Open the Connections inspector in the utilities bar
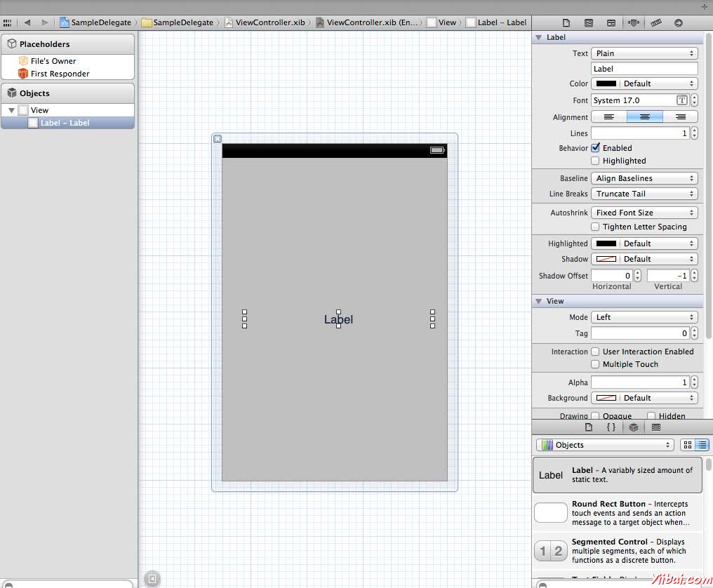Image resolution: width=713 pixels, height=588 pixels. point(678,22)
